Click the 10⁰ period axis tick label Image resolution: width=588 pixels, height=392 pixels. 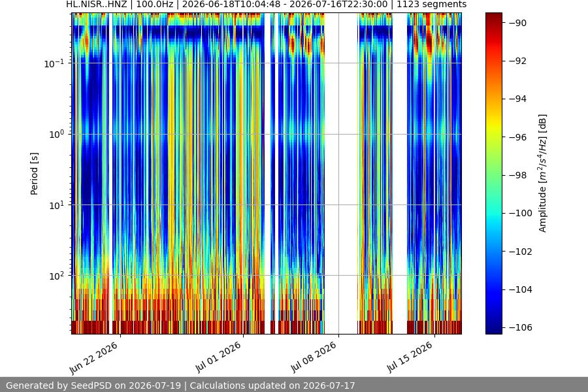56,135
